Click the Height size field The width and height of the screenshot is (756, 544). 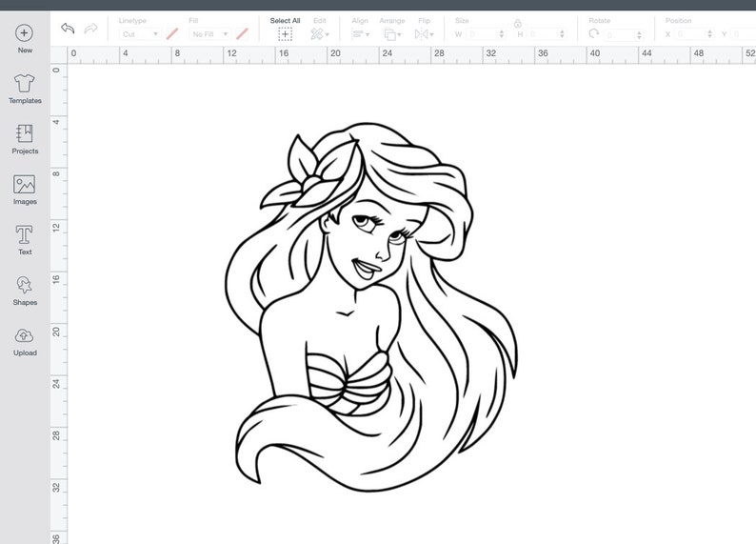tap(543, 34)
